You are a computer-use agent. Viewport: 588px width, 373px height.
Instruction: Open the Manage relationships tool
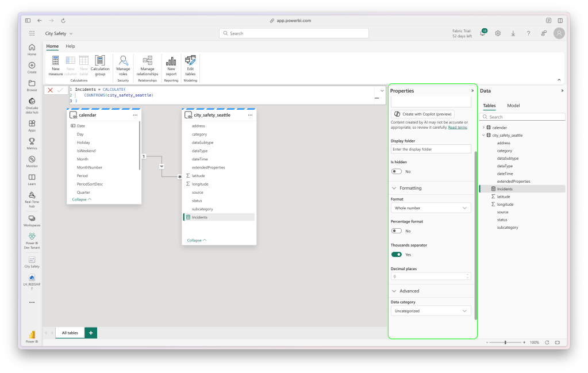(x=147, y=66)
